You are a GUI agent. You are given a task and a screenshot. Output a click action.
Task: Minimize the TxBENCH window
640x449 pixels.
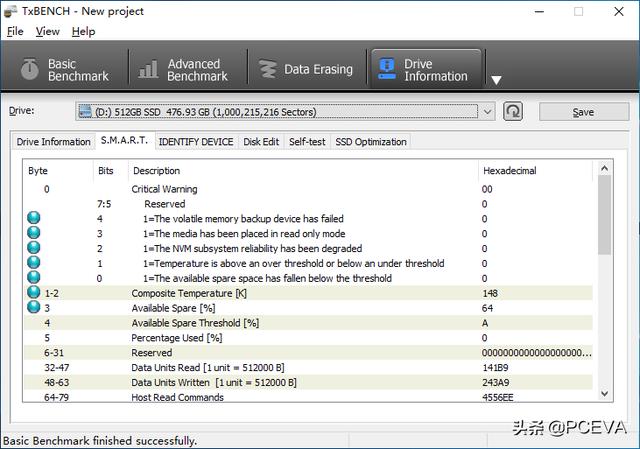click(540, 11)
